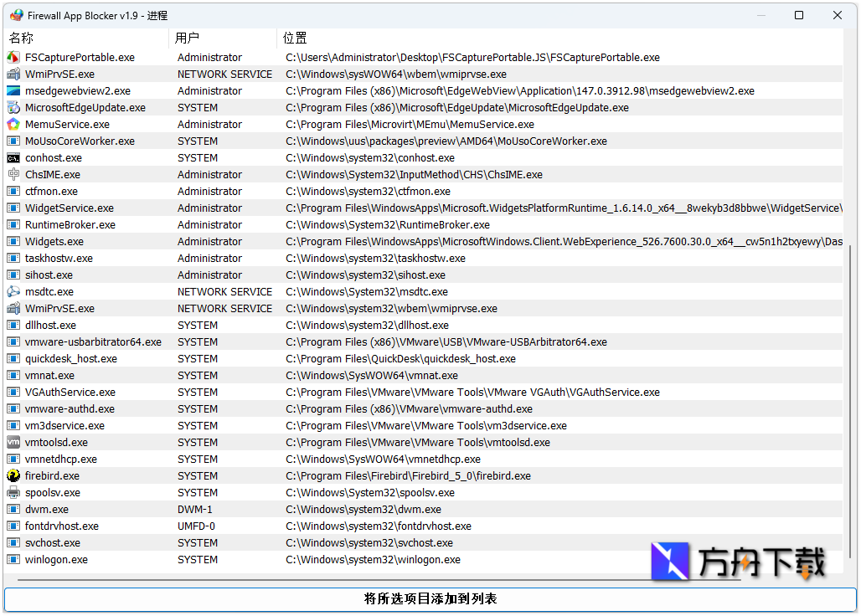Click the MoUsoCoreWorker.exe icon
The height and width of the screenshot is (616, 861).
coord(13,141)
